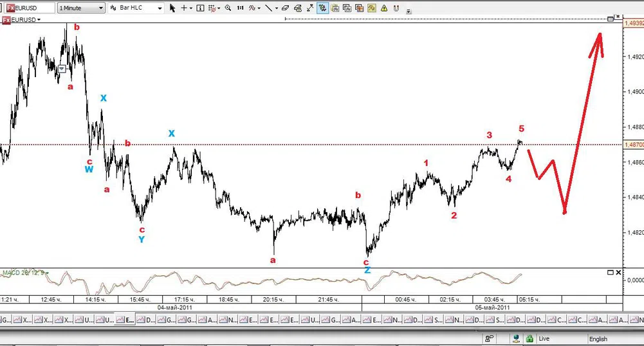Open the 1 Minute timeframe dropdown
Screen dimensions: 644x346
pyautogui.click(x=81, y=8)
